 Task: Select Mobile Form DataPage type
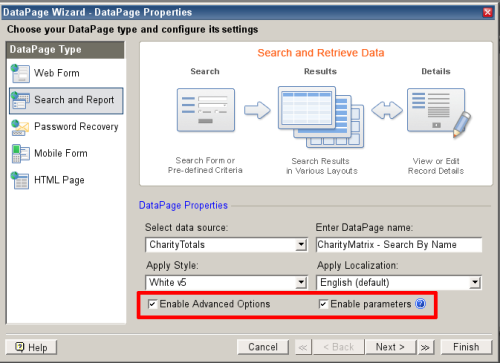tap(66, 154)
